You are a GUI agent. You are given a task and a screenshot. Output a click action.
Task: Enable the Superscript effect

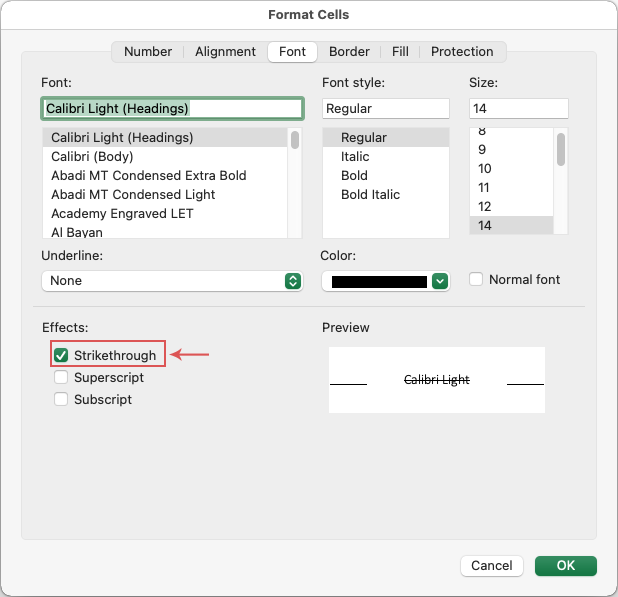pyautogui.click(x=61, y=378)
